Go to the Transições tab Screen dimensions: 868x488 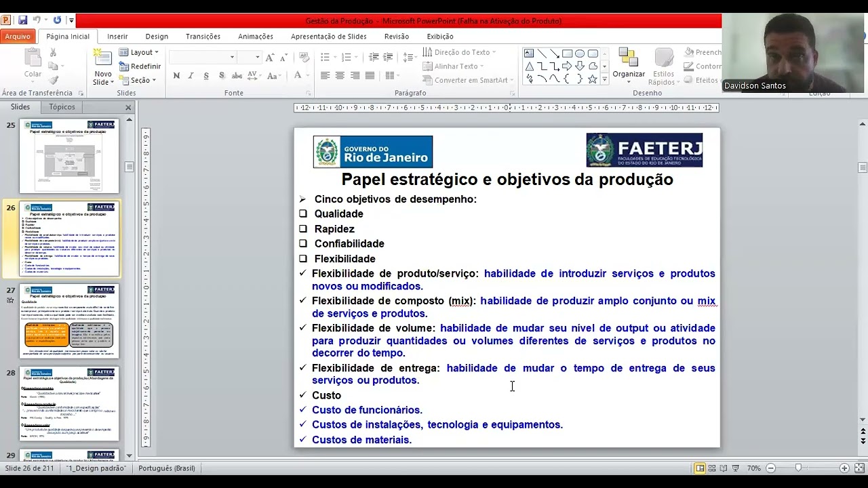coord(203,37)
